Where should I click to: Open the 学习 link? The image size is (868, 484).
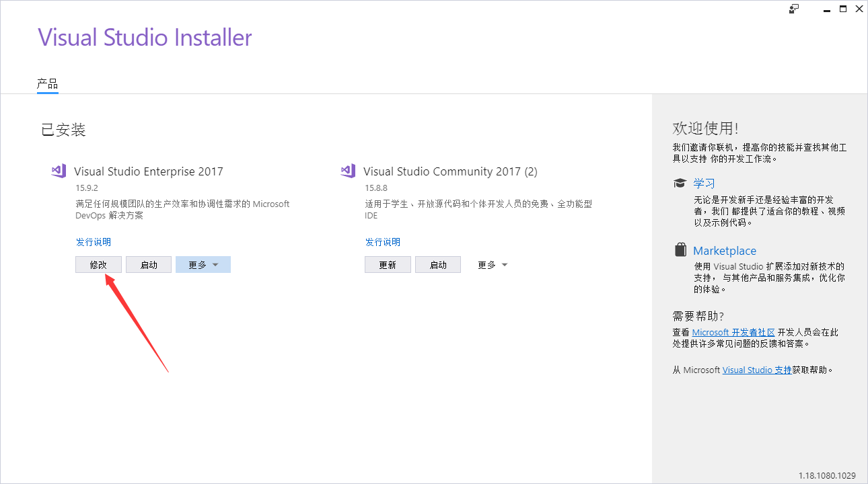(704, 184)
